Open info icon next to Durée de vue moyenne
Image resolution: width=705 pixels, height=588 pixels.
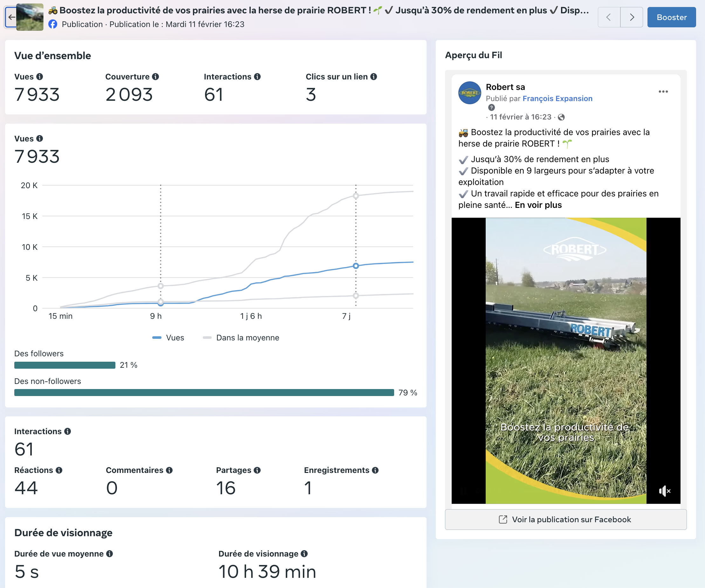[109, 554]
